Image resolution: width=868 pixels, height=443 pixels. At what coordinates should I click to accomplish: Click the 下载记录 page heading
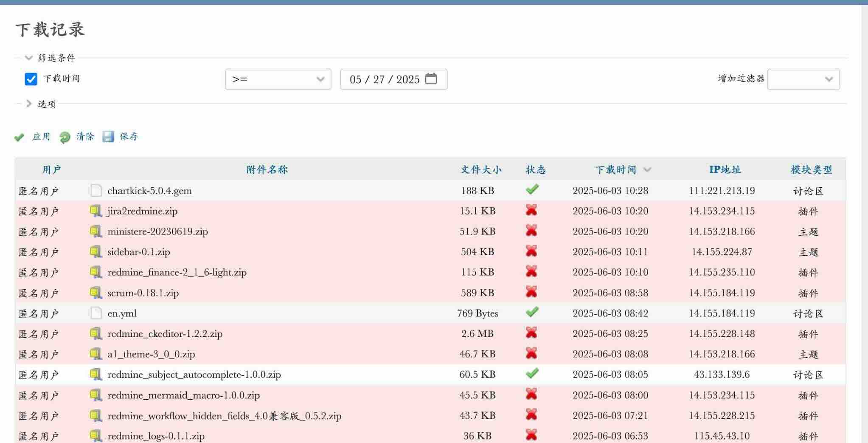pyautogui.click(x=50, y=30)
